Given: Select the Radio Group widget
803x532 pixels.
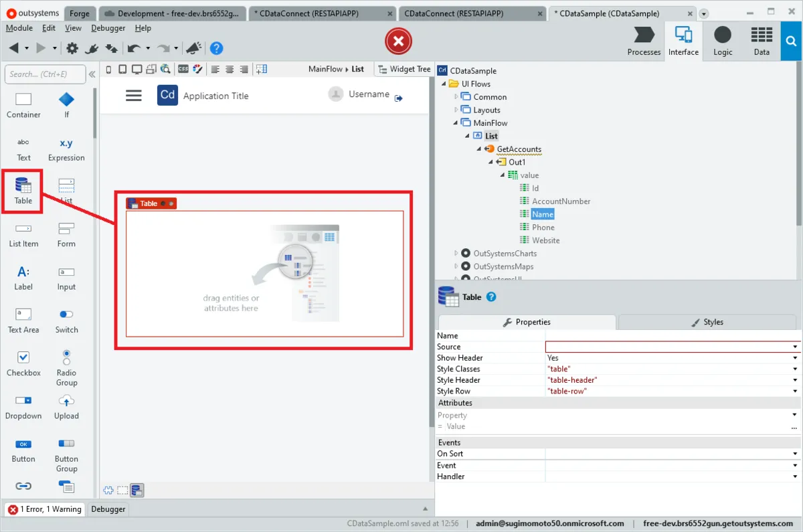Looking at the screenshot, I should (66, 367).
